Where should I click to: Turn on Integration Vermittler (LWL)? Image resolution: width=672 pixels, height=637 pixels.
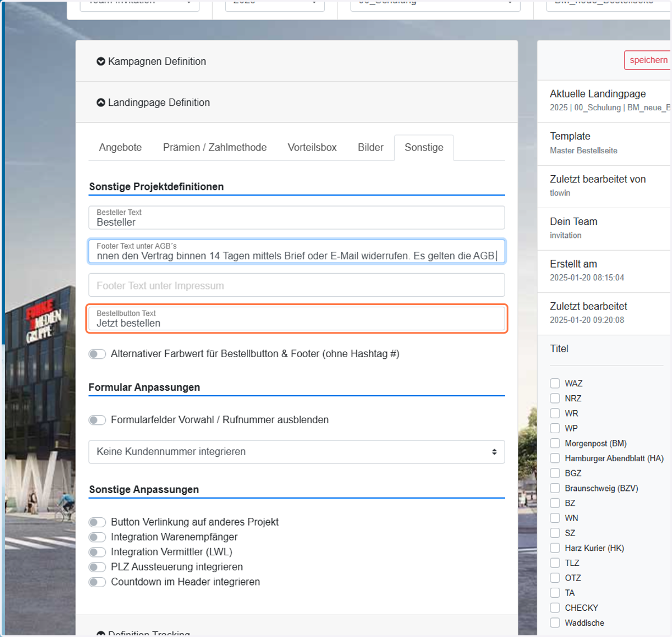pos(97,552)
